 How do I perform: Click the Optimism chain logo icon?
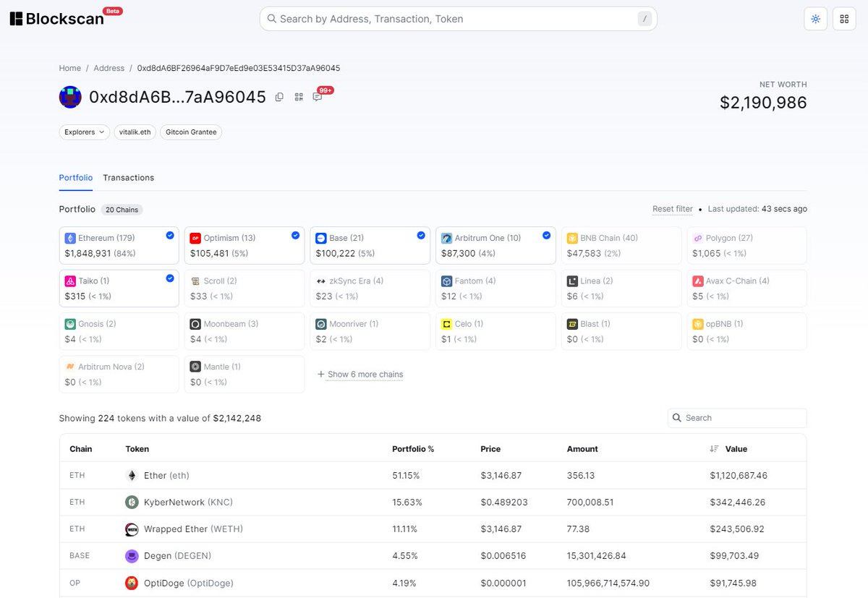click(x=195, y=238)
